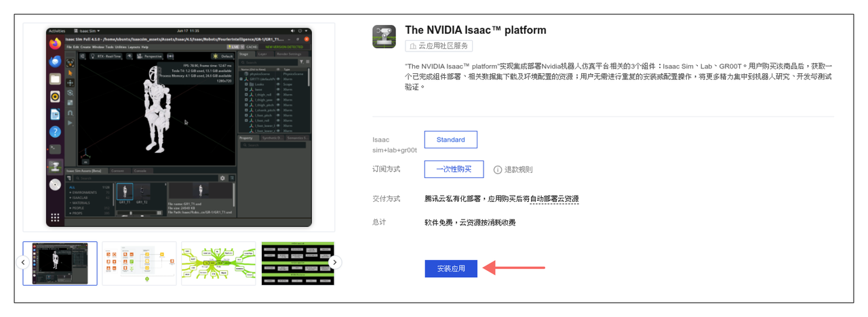The width and height of the screenshot is (868, 317).
Task: Show next thumbnails with the right arrow
Action: point(334,262)
